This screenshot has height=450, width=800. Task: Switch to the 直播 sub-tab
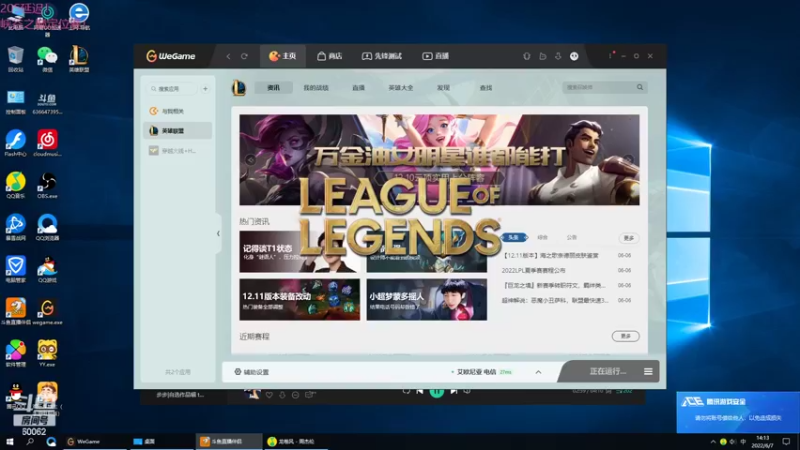[358, 88]
